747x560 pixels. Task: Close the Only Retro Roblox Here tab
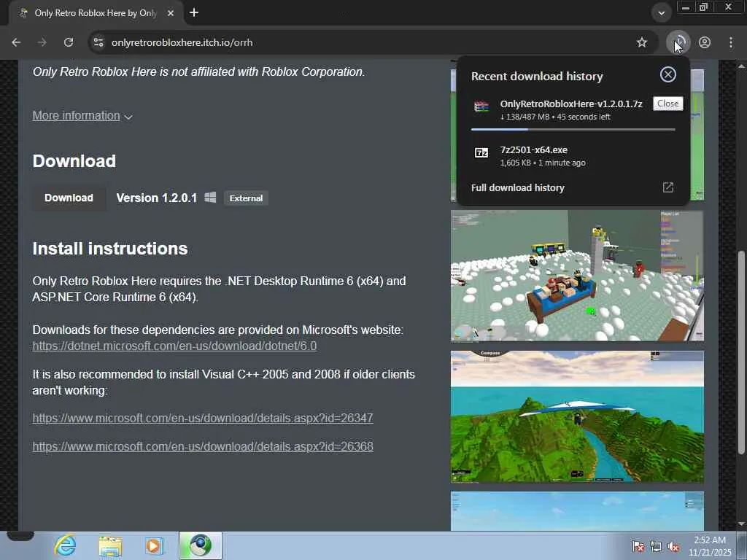[171, 13]
